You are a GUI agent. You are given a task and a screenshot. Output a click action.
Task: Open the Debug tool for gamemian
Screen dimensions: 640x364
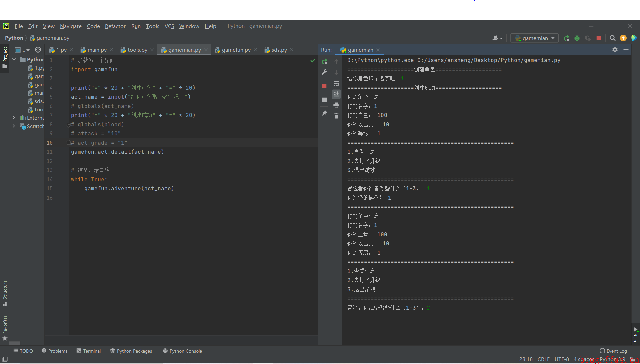577,38
